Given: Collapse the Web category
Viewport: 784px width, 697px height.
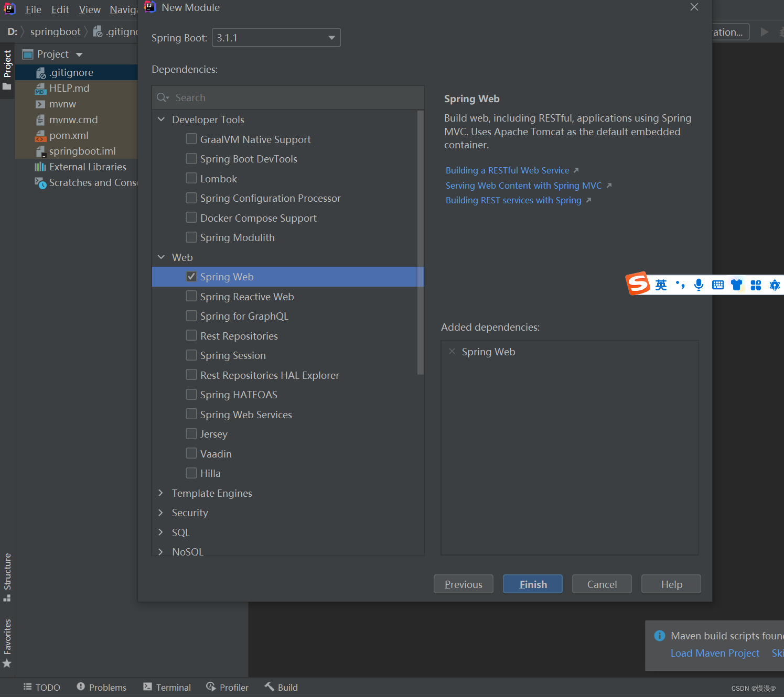Looking at the screenshot, I should (161, 257).
